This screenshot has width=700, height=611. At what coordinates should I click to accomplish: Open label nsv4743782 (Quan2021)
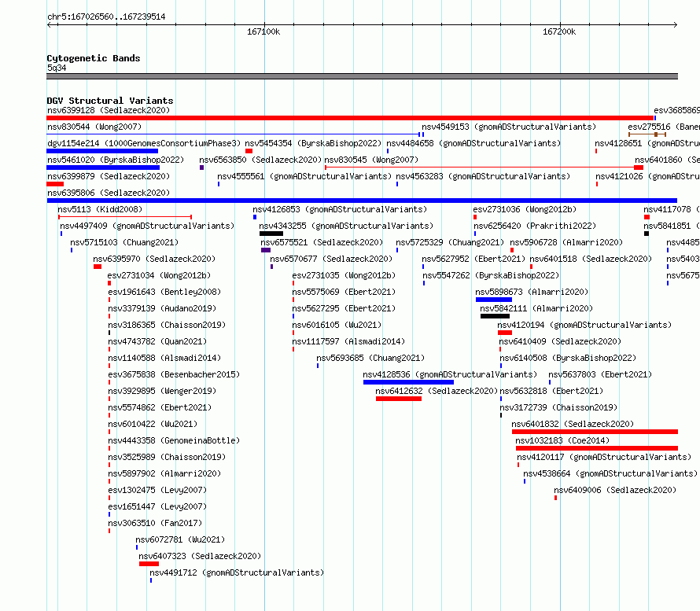pyautogui.click(x=157, y=341)
